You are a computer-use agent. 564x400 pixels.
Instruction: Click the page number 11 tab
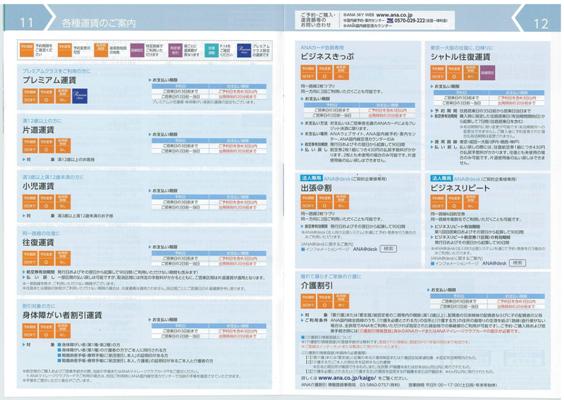point(27,23)
